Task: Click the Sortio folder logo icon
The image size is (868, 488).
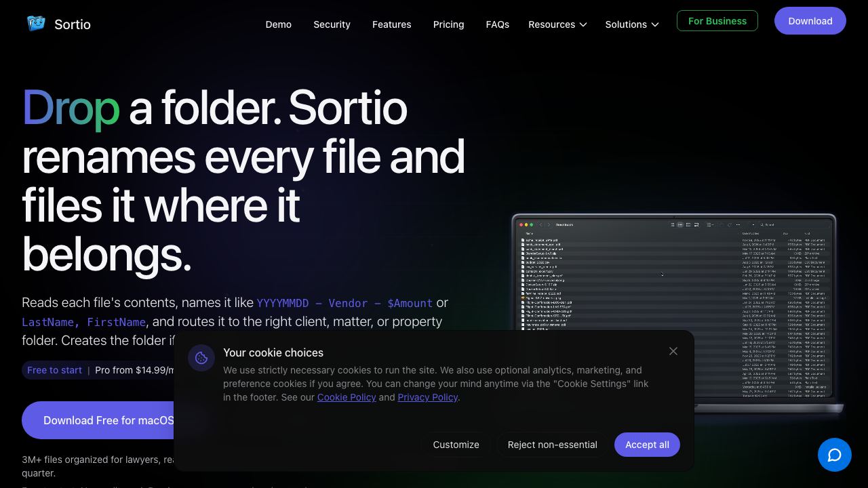Action: tap(36, 24)
